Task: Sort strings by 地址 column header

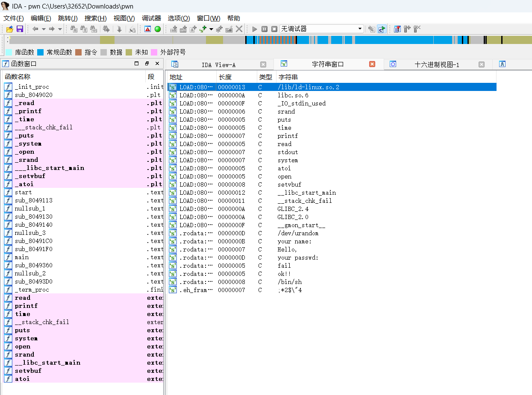Action: [191, 77]
